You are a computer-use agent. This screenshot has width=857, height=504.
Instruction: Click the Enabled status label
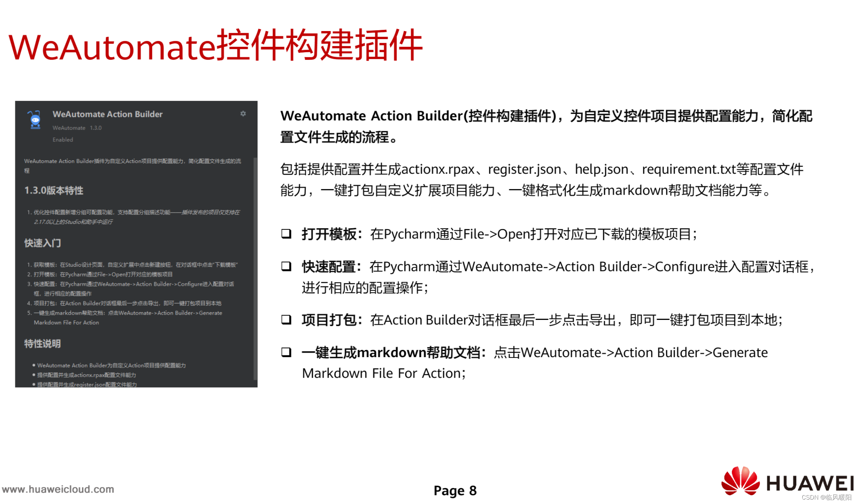tap(62, 140)
